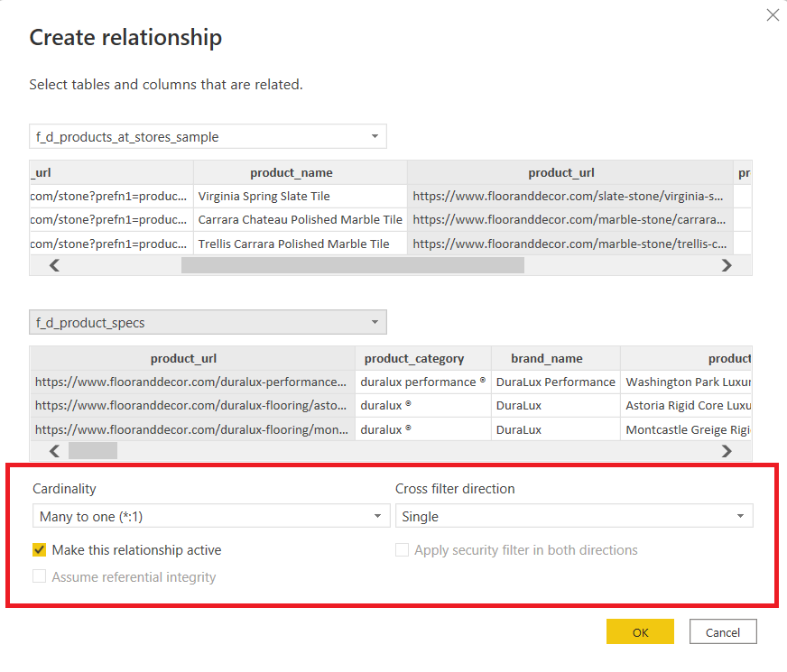Expand Cross filter direction Single dropdown
The width and height of the screenshot is (787, 672).
pos(574,516)
